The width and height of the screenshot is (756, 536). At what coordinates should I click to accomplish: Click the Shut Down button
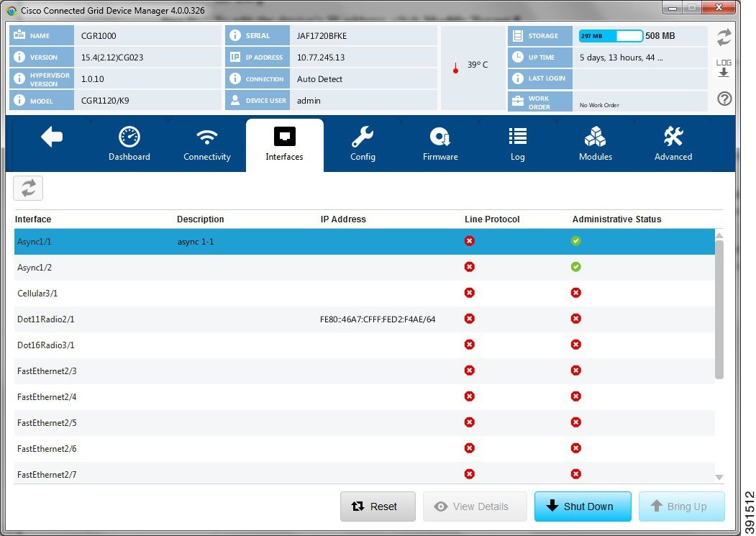[583, 507]
